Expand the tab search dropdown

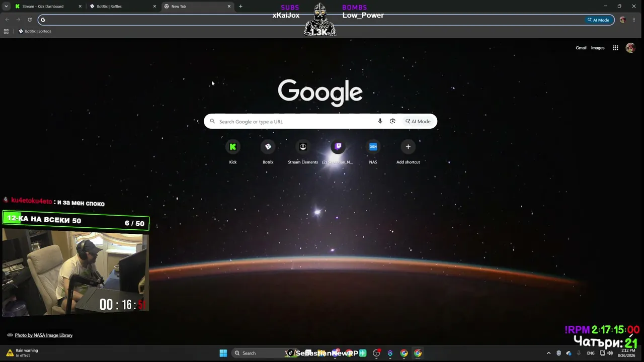(6, 7)
